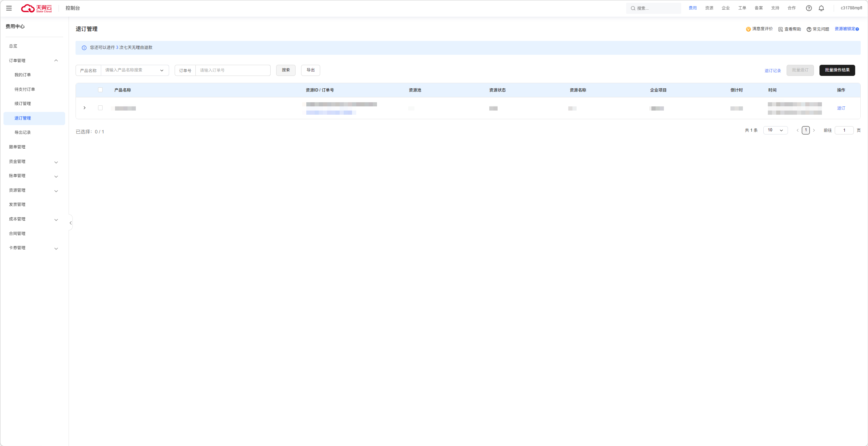Open the 退订记录 link
Image resolution: width=868 pixels, height=446 pixels.
[x=772, y=71]
